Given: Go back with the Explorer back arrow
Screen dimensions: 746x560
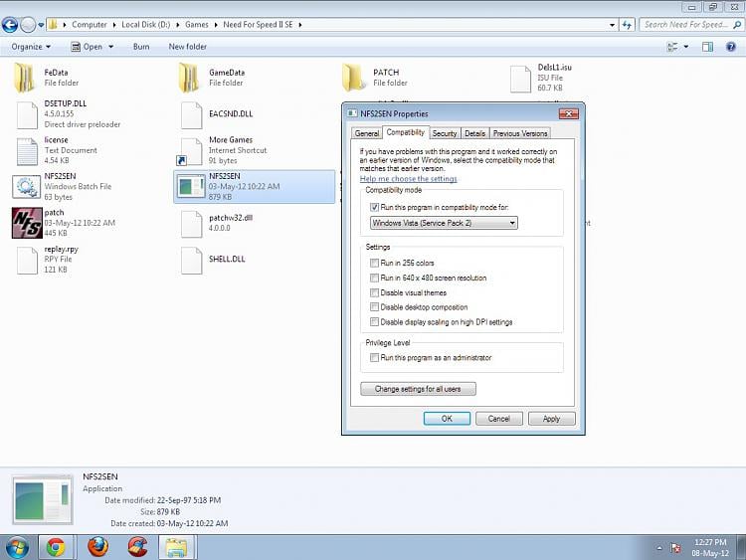Looking at the screenshot, I should click(x=10, y=24).
